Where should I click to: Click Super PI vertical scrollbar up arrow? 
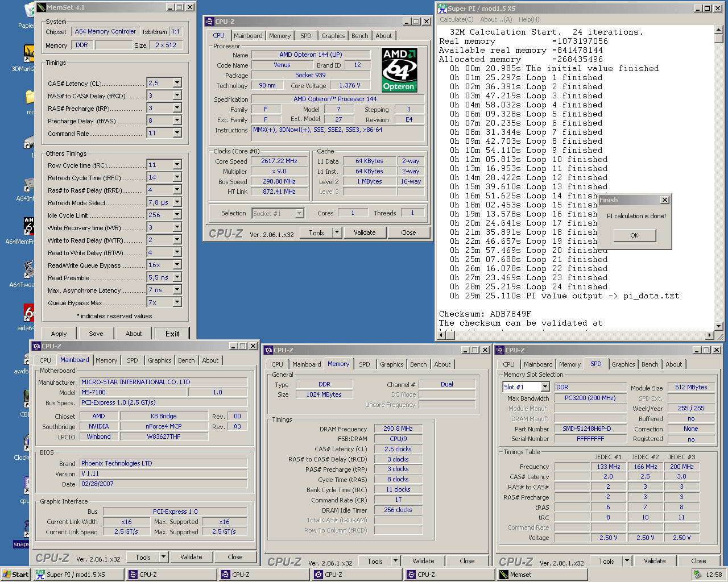coord(719,30)
